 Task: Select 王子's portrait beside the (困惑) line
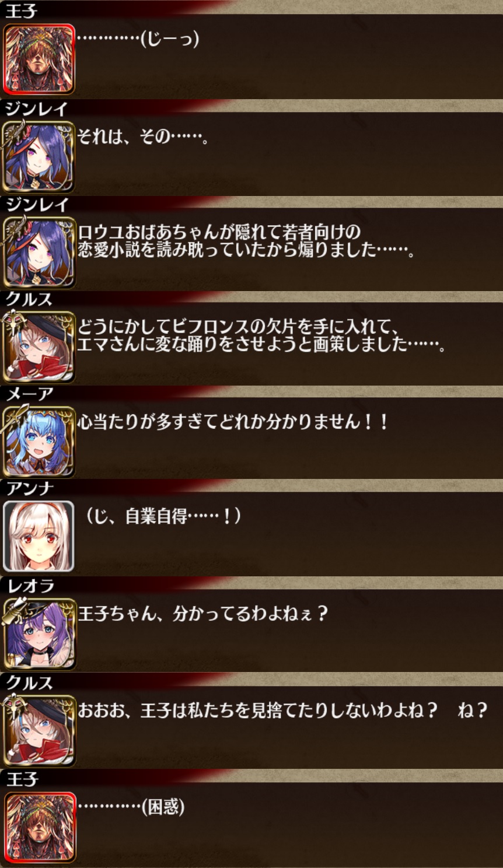[x=39, y=827]
